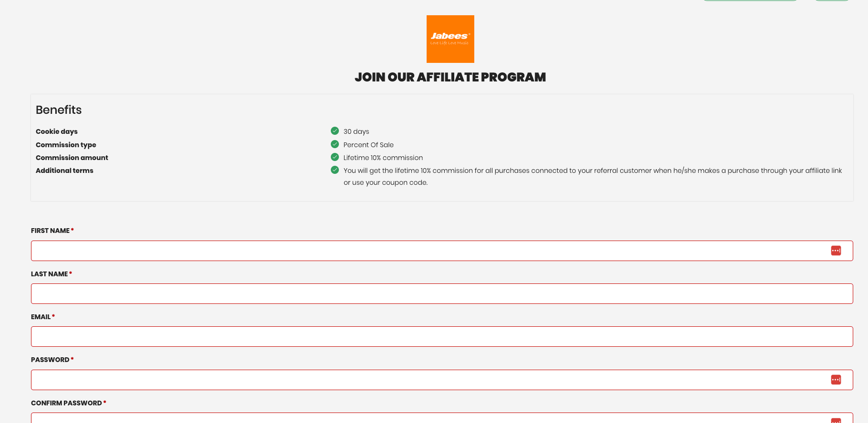Click the CONFIRM PASSWORD field label
The image size is (868, 423).
point(66,403)
